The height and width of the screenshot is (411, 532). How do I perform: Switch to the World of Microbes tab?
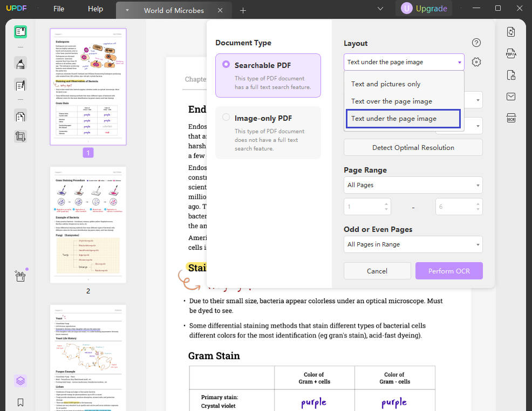click(x=173, y=10)
